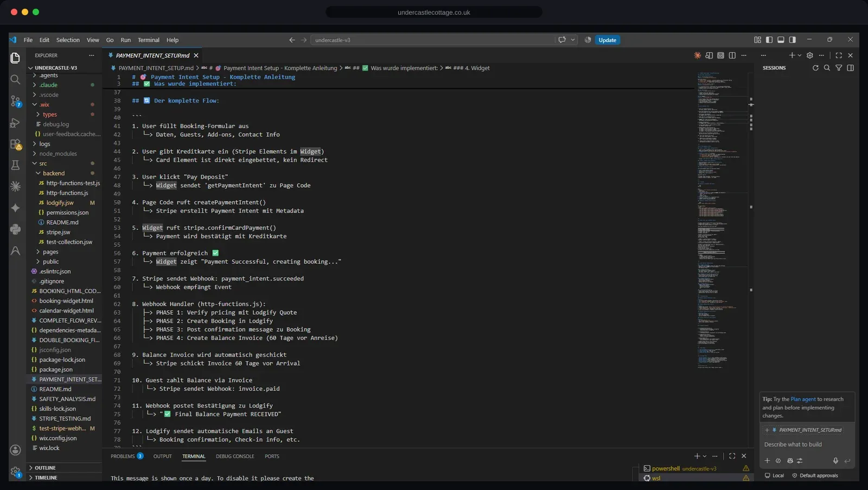Screen dimensions: 868x490
Task: Click the Plan agent link
Action: tap(803, 399)
